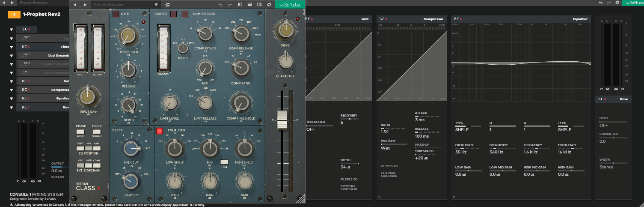
Task: Click the METER selector knob
Action: click(183, 48)
